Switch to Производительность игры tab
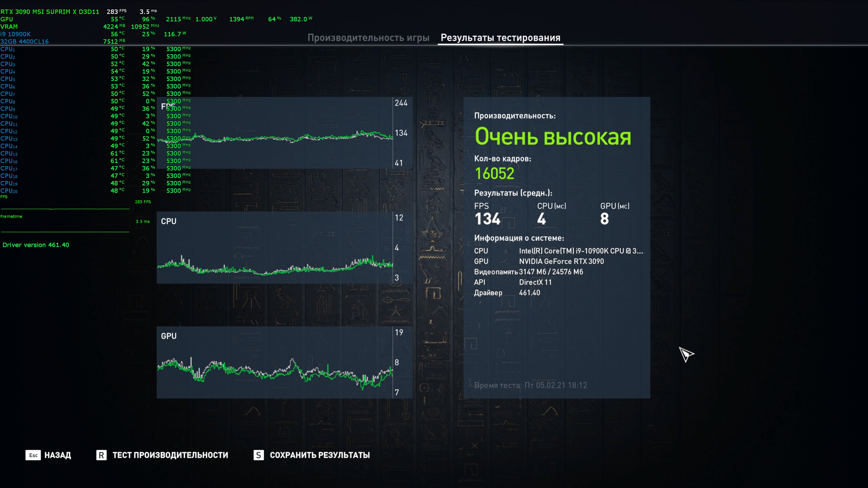 click(x=368, y=38)
